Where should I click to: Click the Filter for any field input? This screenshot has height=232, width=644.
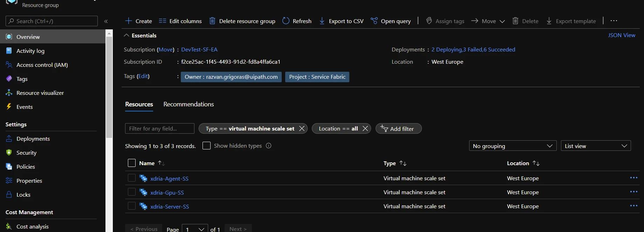(160, 128)
